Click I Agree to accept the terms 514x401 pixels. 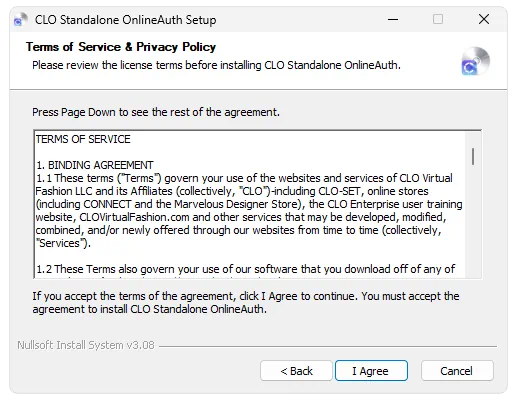[371, 371]
